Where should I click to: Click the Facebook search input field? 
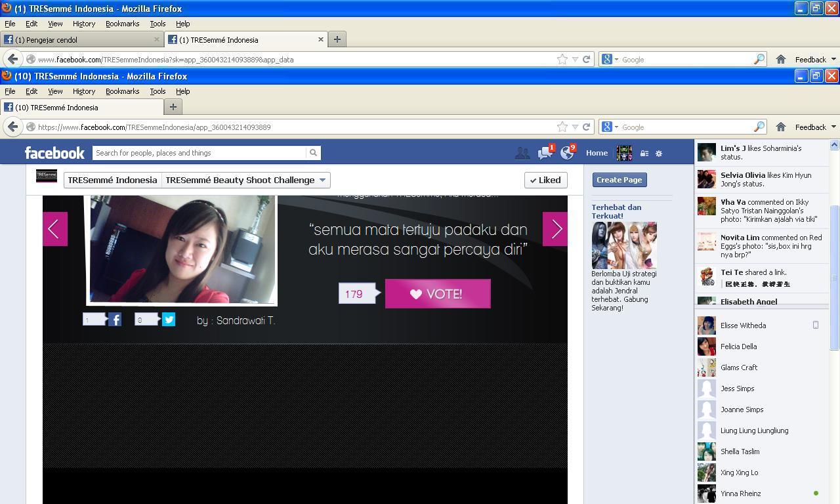[x=199, y=153]
